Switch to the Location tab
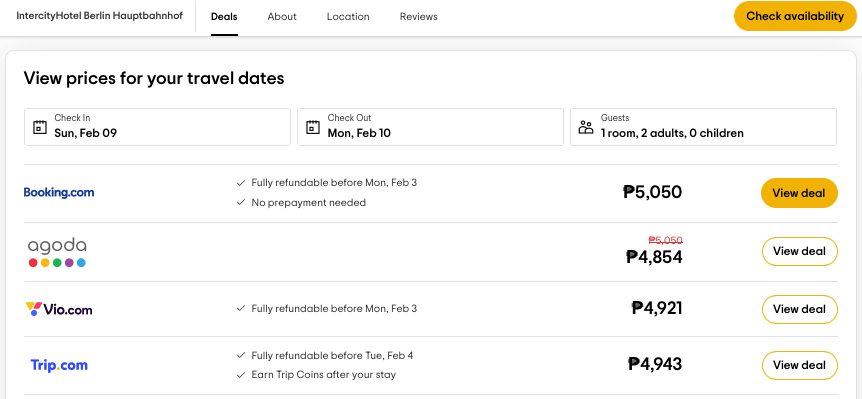The height and width of the screenshot is (399, 862). pyautogui.click(x=348, y=16)
